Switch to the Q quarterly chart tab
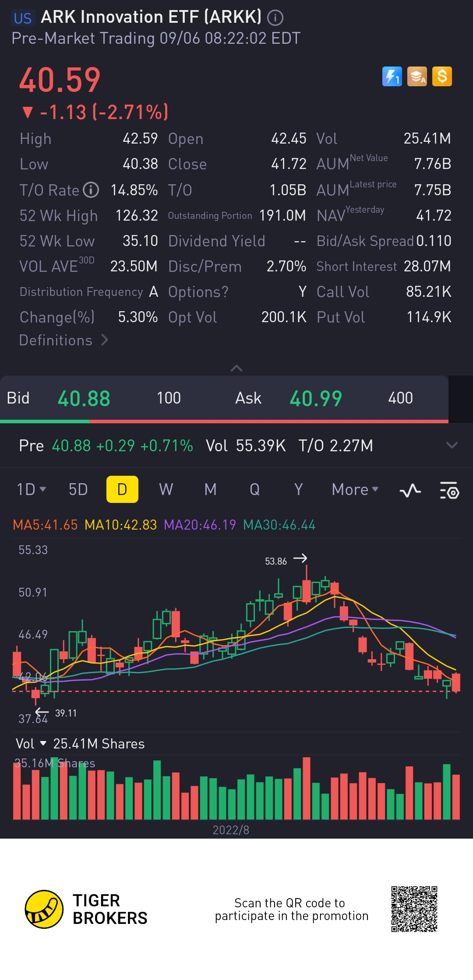The height and width of the screenshot is (980, 473). coord(254,489)
